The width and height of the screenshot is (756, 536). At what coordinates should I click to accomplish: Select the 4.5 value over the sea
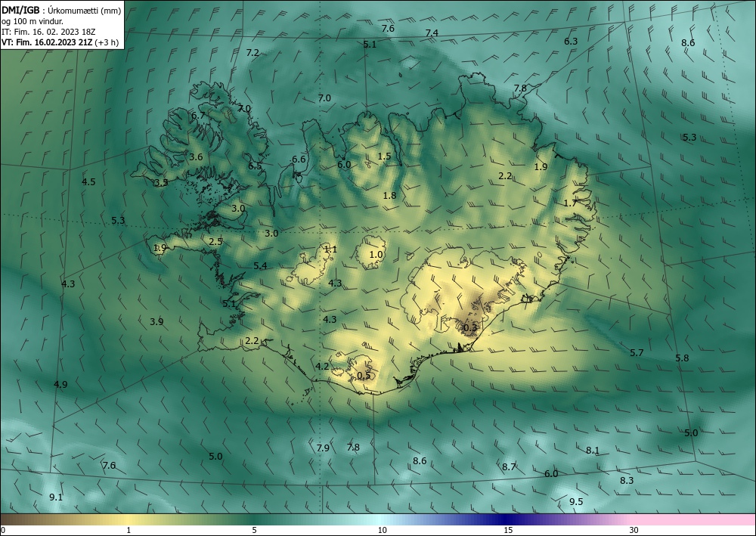pyautogui.click(x=88, y=182)
